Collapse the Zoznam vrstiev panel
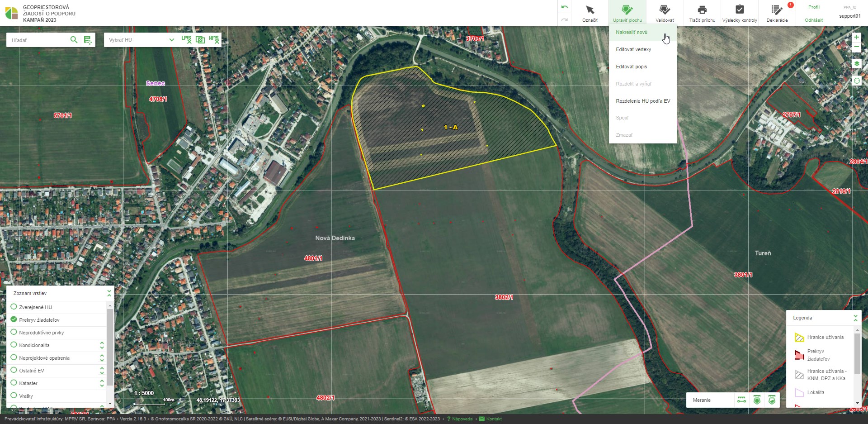The image size is (868, 424). pos(109,293)
